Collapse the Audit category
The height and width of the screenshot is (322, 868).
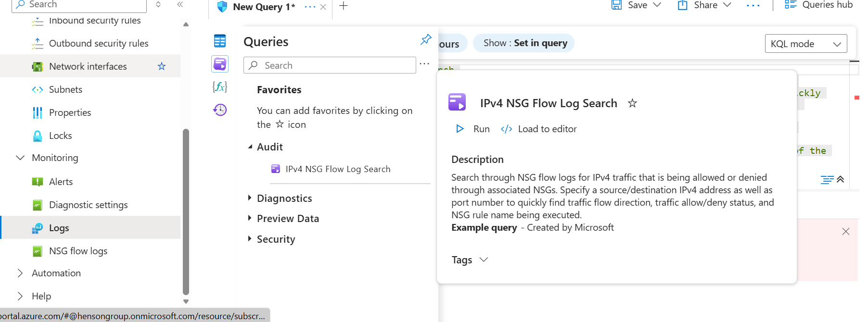250,147
